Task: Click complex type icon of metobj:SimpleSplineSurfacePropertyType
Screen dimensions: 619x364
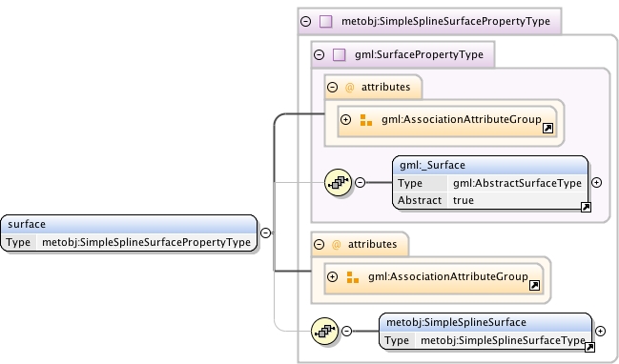Action: click(325, 21)
